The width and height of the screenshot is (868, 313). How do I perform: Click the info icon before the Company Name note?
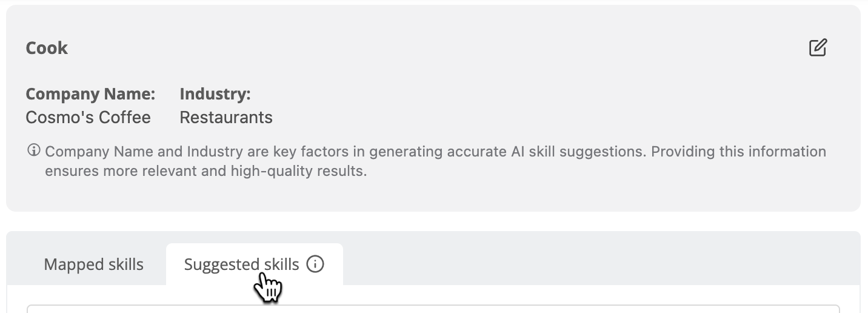34,150
